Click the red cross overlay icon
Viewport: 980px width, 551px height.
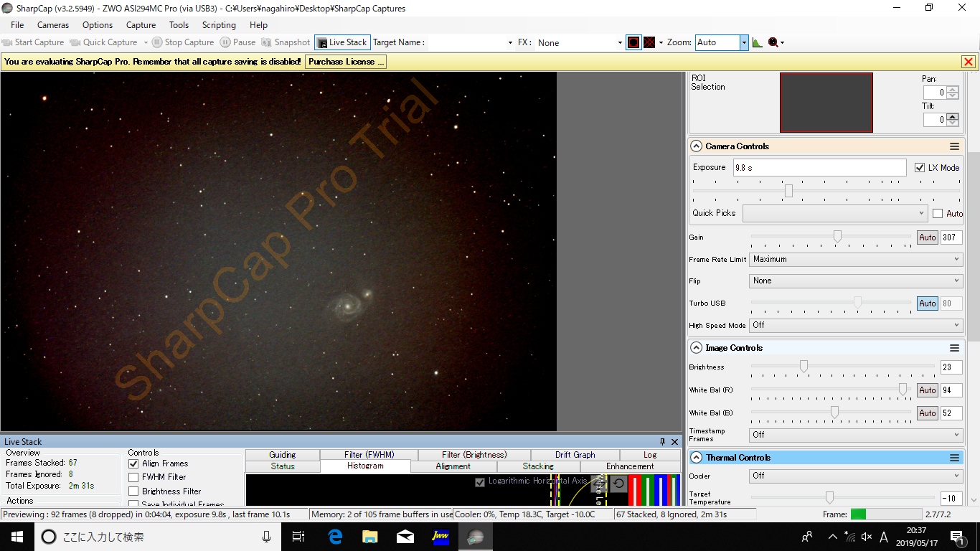[x=649, y=42]
